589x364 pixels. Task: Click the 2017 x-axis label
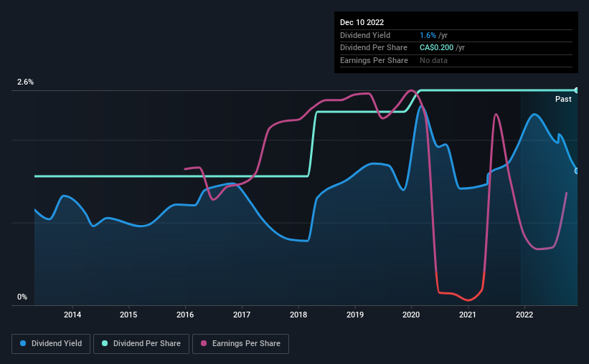point(242,315)
